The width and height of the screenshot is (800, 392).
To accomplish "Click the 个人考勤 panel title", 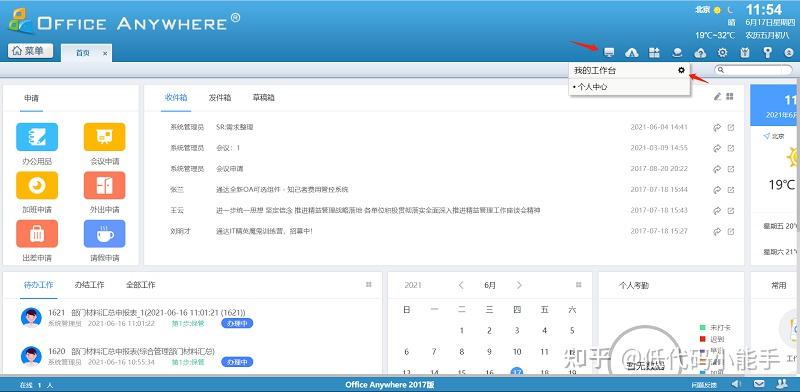I will click(634, 286).
